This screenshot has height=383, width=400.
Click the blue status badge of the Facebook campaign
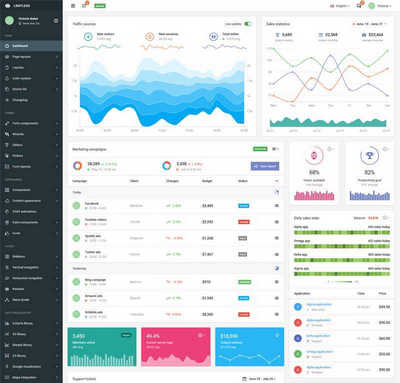(244, 206)
